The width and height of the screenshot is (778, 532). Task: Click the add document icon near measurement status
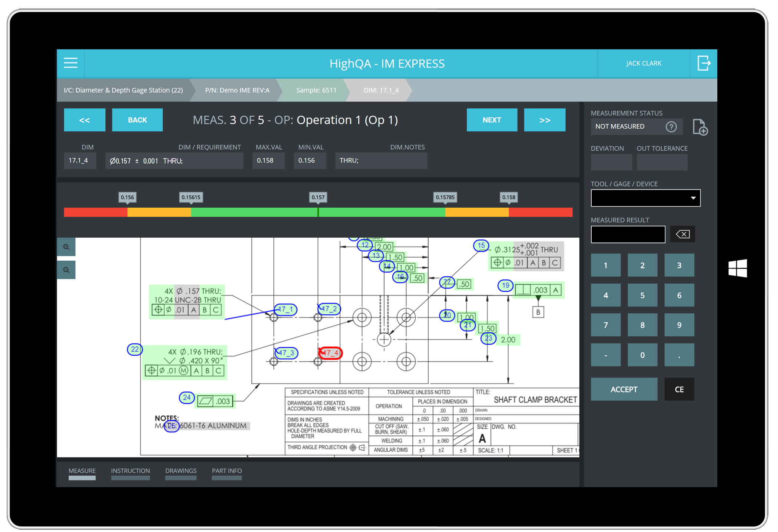pos(700,127)
